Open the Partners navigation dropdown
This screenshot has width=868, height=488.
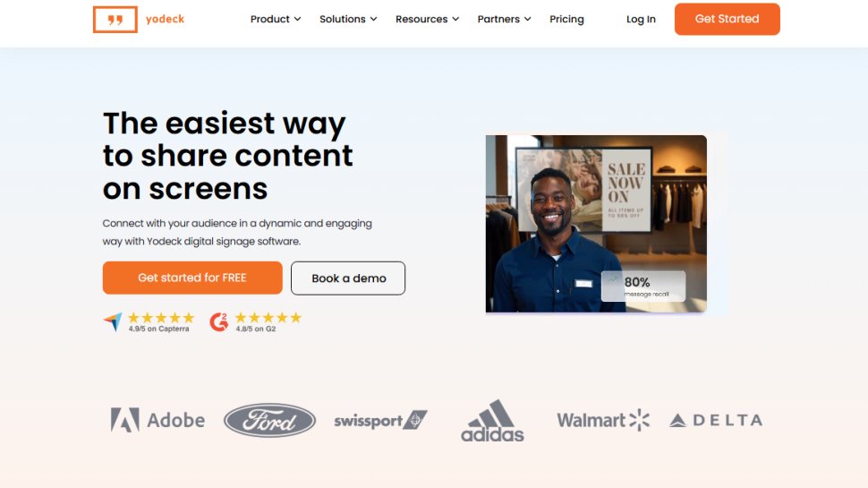[505, 19]
